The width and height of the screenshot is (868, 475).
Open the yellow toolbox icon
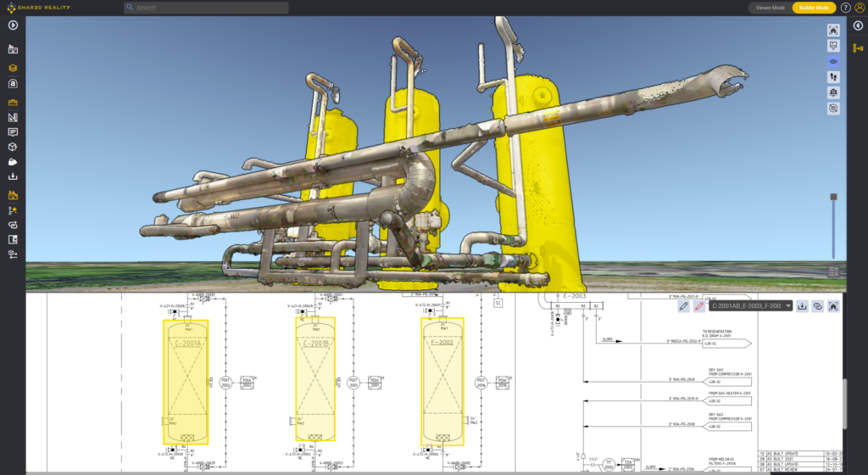(x=13, y=103)
